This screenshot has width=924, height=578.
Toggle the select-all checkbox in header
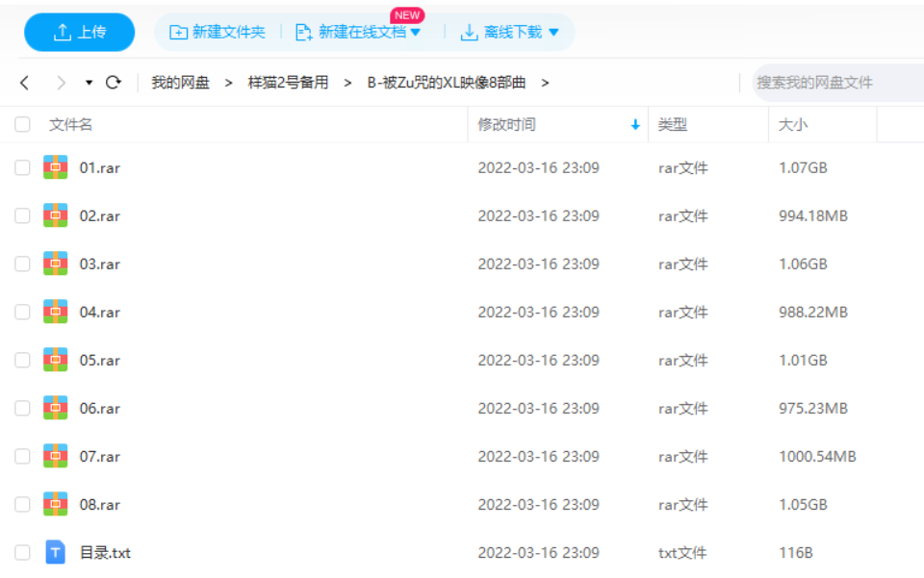click(x=22, y=124)
